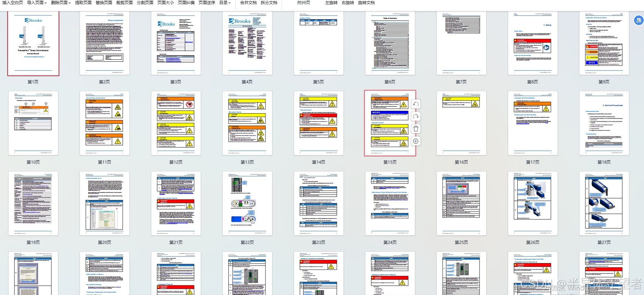Click the 第27页 label

pyautogui.click(x=604, y=243)
